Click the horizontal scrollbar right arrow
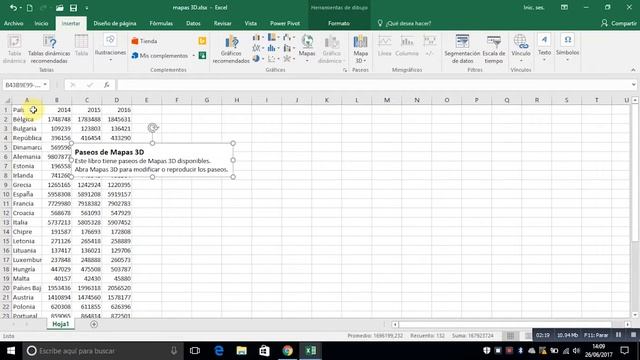Screen dimensions: 640x360 [x=627, y=325]
